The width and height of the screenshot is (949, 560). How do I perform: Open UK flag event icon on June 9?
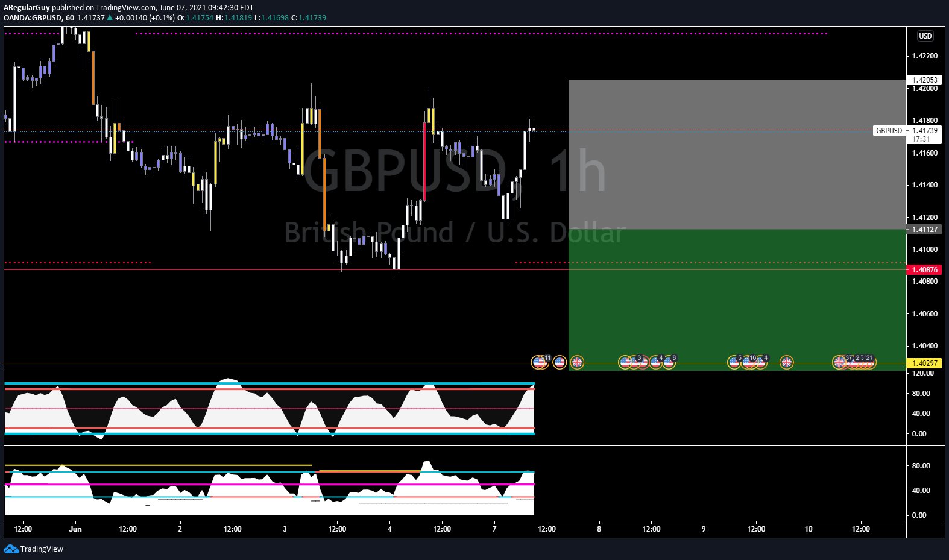(x=786, y=362)
